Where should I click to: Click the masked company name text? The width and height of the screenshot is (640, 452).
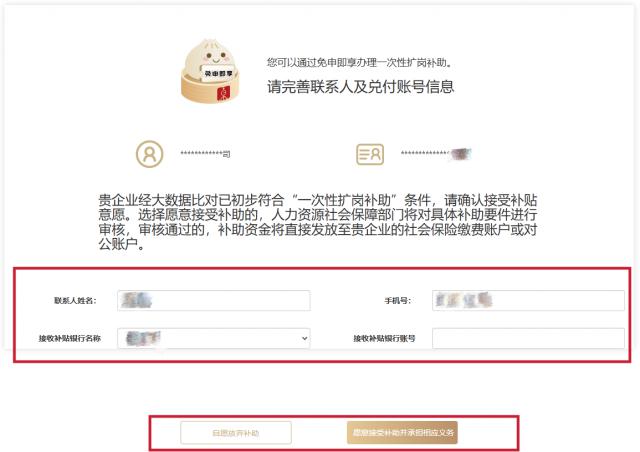(x=205, y=154)
